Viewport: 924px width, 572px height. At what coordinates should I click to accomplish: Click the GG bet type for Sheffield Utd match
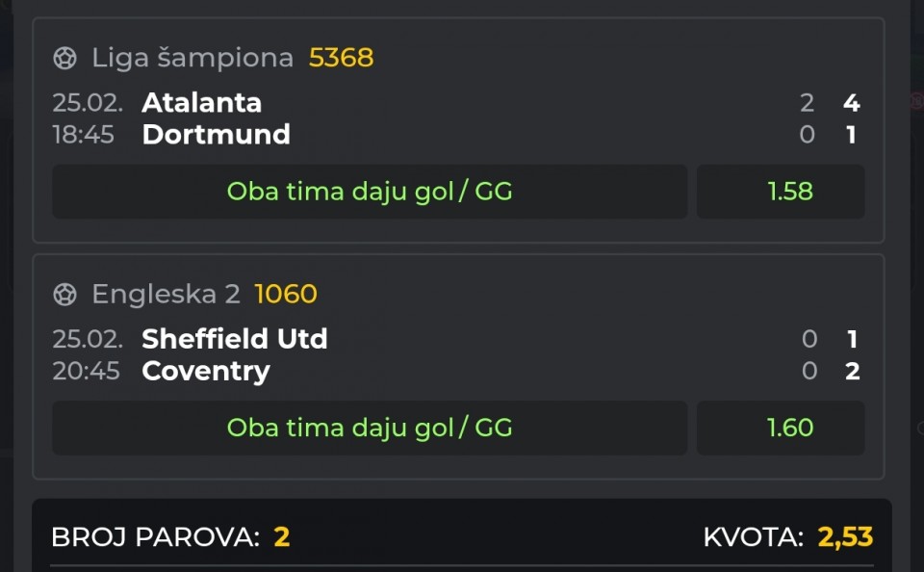pyautogui.click(x=370, y=428)
